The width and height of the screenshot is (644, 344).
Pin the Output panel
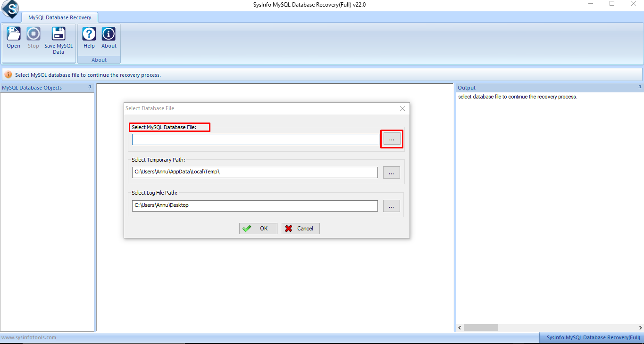click(640, 88)
